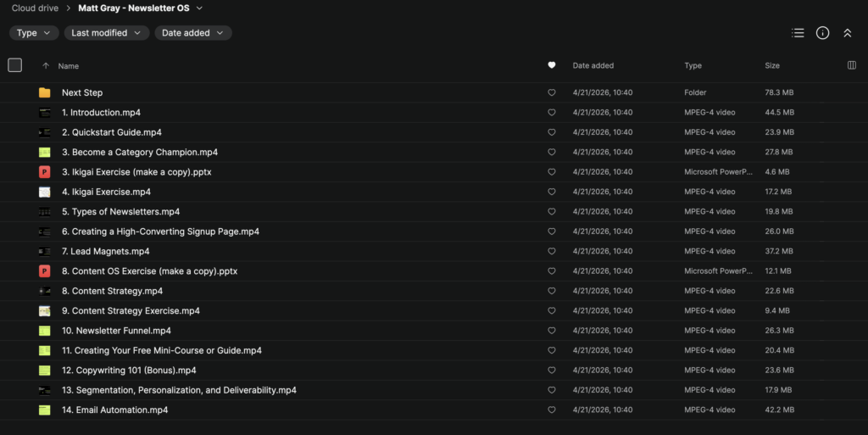Open the Type filter dropdown
The height and width of the screenshot is (435, 868).
34,33
